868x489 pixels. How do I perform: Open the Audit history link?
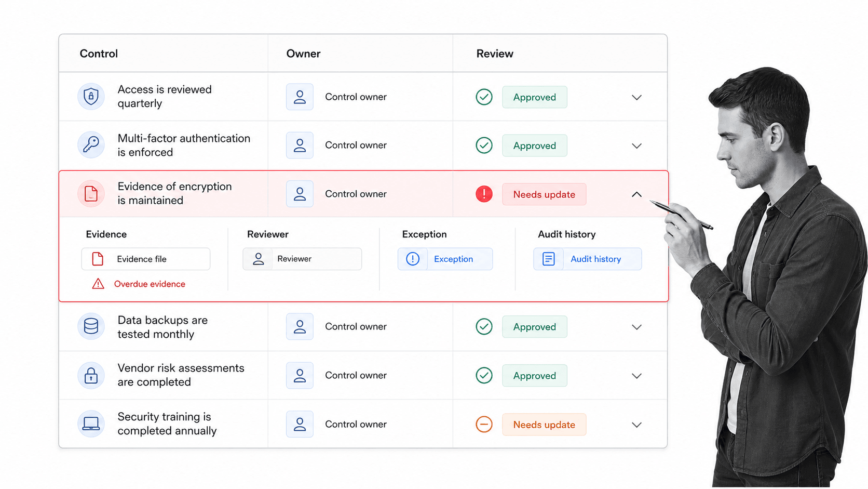(587, 259)
